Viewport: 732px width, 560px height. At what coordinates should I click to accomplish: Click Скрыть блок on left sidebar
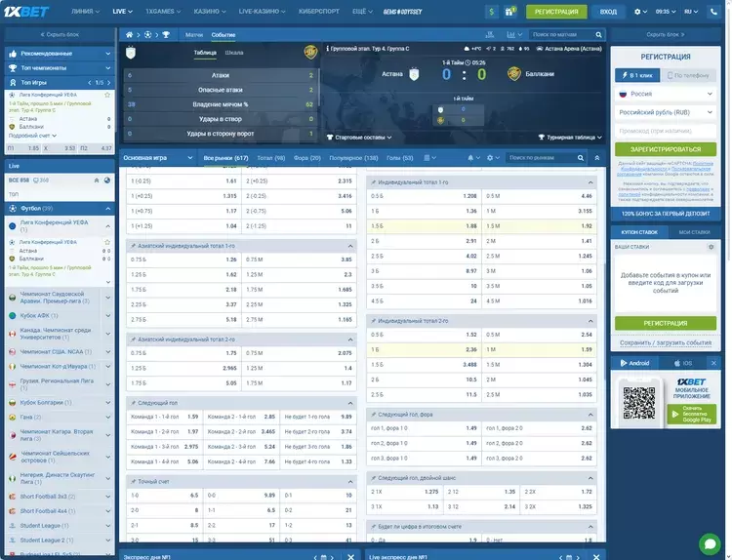click(60, 34)
